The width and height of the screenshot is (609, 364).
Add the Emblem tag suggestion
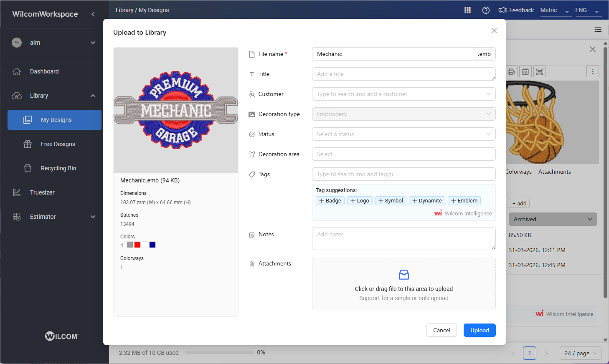(464, 201)
